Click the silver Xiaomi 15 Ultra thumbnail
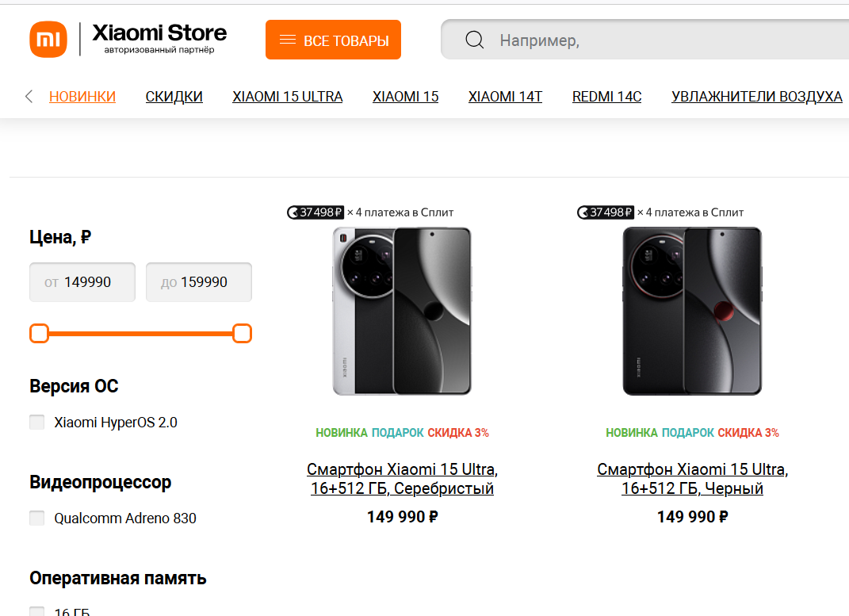The height and width of the screenshot is (616, 849). [402, 311]
